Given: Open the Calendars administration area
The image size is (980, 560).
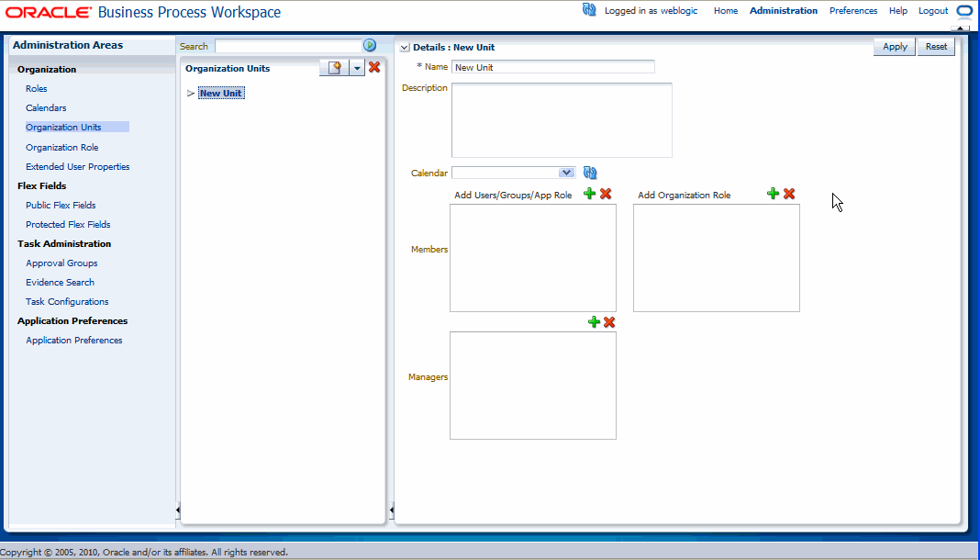Looking at the screenshot, I should tap(46, 108).
